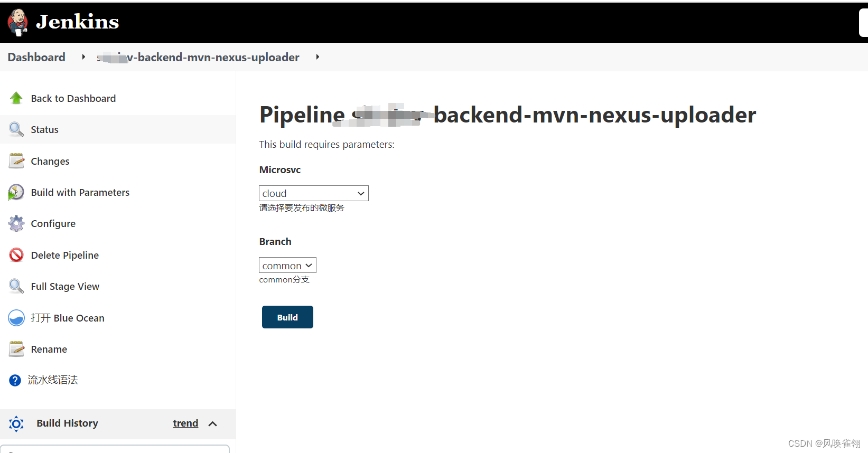This screenshot has height=453, width=868.
Task: Open the Microsvc dropdown showing cloud
Action: coord(313,193)
